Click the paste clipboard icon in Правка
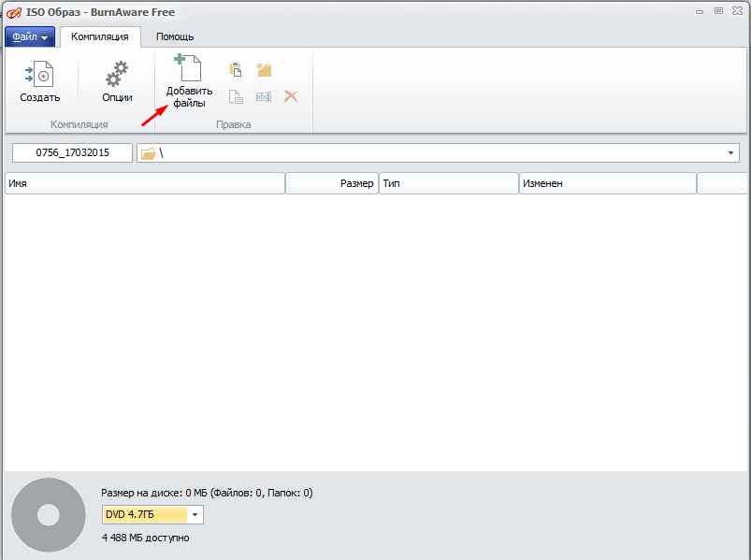Viewport: 751px width, 560px height. tap(237, 70)
